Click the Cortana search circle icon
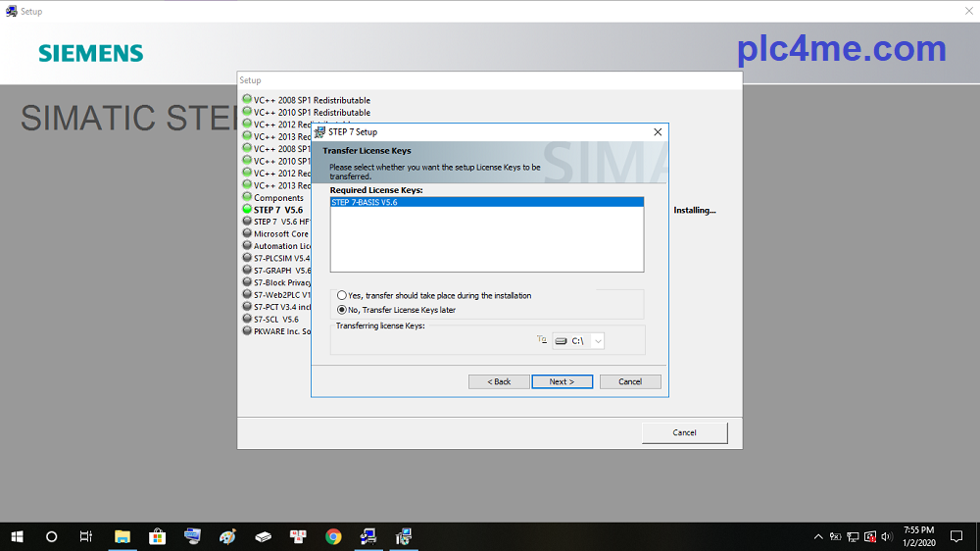This screenshot has height=551, width=980. (52, 536)
